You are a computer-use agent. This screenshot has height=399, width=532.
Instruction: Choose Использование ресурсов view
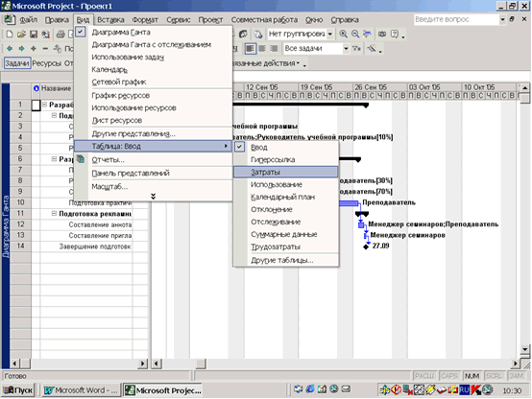point(133,107)
